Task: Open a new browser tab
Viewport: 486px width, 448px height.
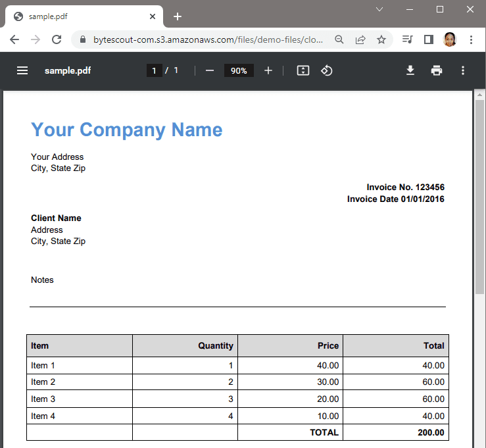Action: pos(178,16)
